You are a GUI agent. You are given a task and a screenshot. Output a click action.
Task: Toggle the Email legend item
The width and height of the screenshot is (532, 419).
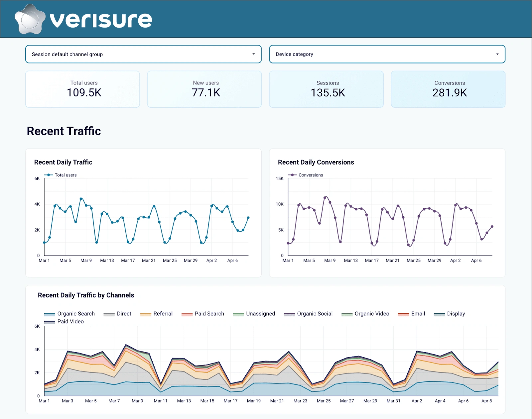[412, 314]
